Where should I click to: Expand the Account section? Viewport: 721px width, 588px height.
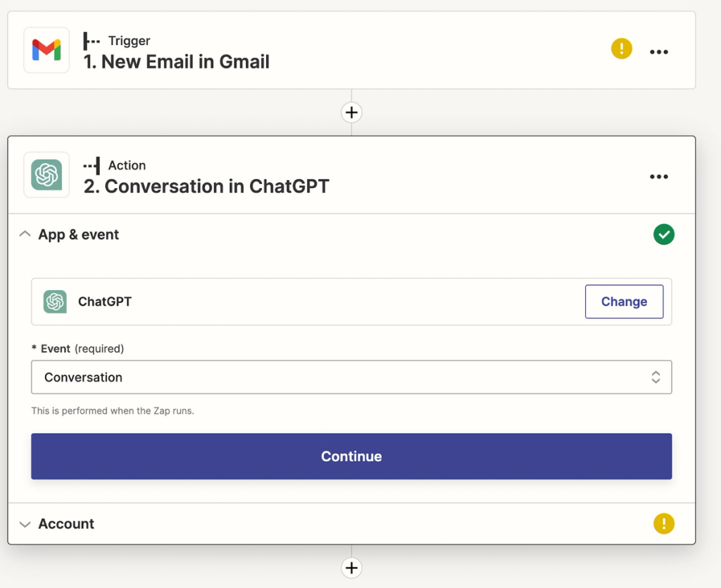pyautogui.click(x=25, y=523)
